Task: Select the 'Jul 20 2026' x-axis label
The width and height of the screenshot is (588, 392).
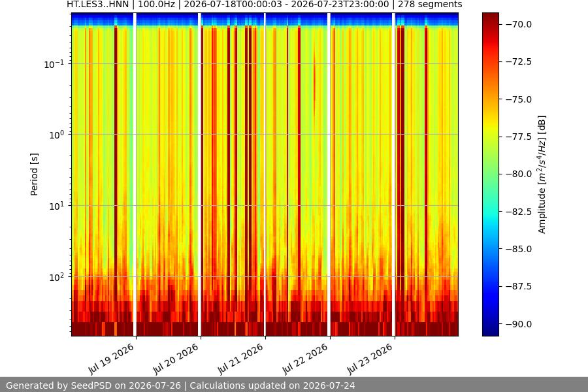Action: point(176,359)
